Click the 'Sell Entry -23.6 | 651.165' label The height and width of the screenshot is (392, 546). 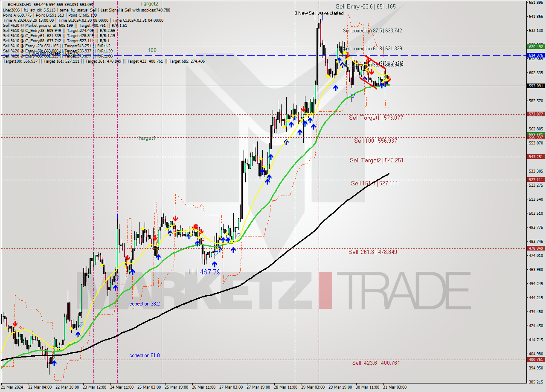pos(366,6)
